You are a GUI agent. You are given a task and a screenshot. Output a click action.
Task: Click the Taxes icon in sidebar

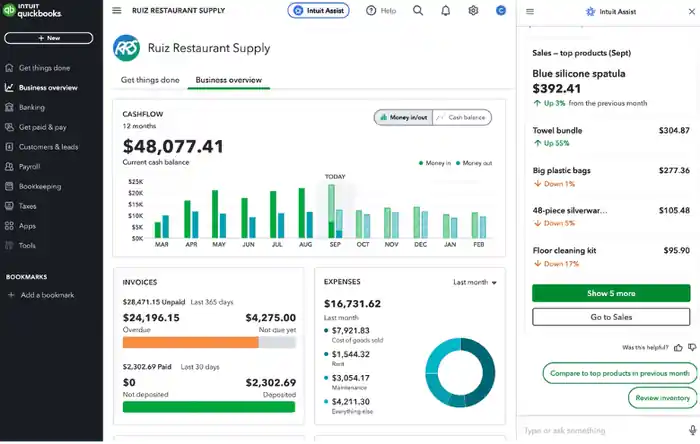pyautogui.click(x=9, y=206)
